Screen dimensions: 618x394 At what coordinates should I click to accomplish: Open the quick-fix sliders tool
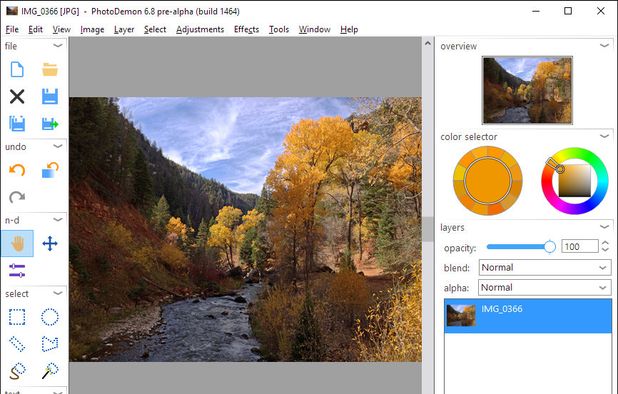tap(17, 271)
